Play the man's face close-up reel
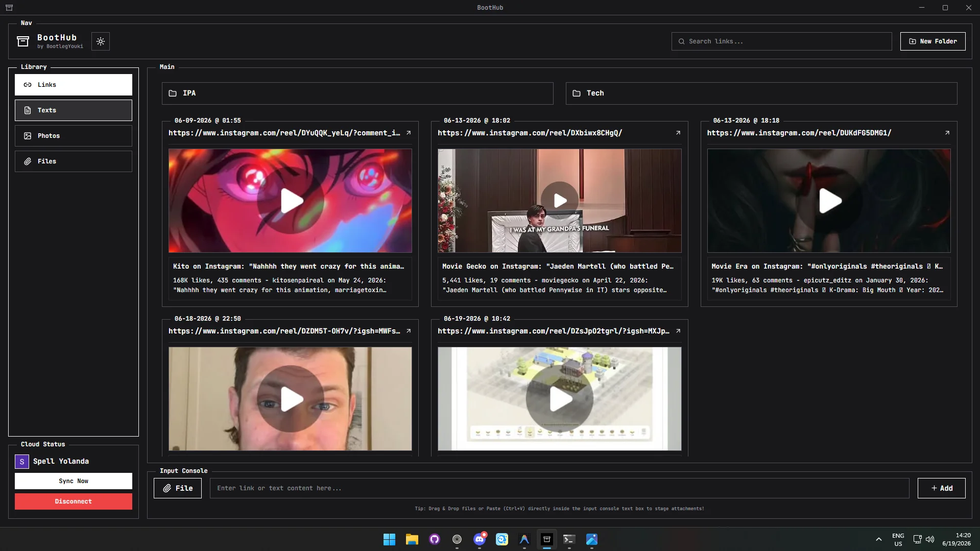Viewport: 980px width, 551px height. tap(291, 399)
